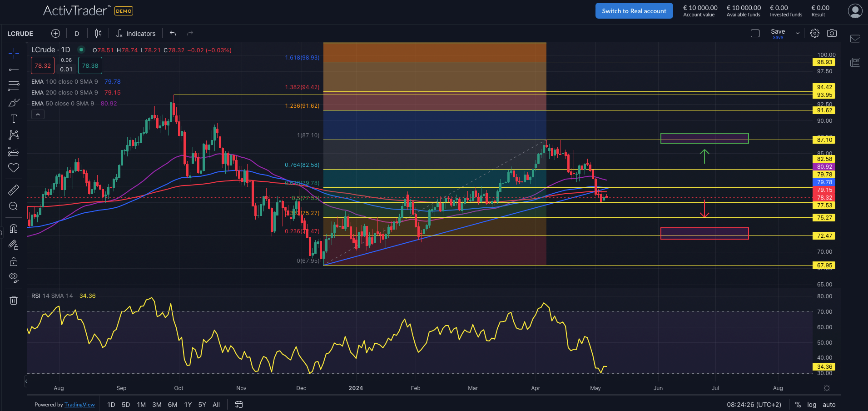Open the candlestick chart style dropdown
868x411 pixels.
[x=98, y=33]
